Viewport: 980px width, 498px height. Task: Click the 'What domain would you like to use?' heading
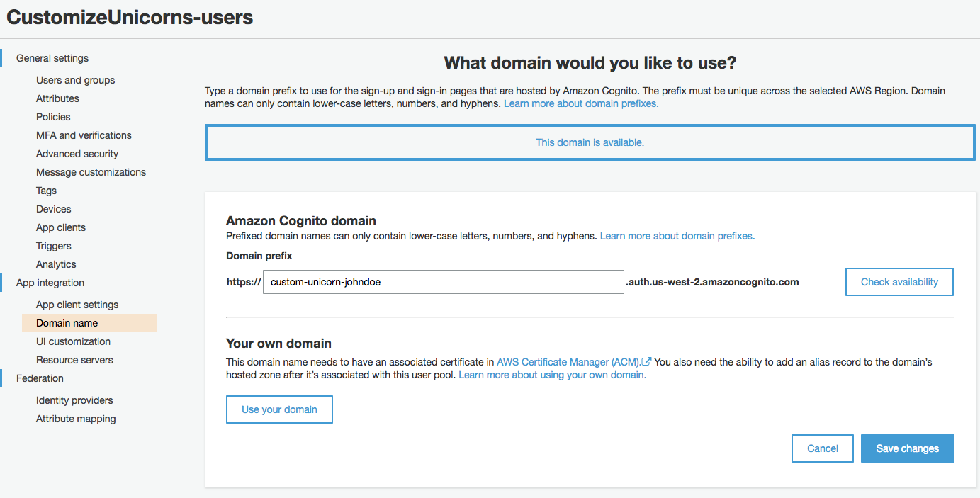[x=590, y=63]
